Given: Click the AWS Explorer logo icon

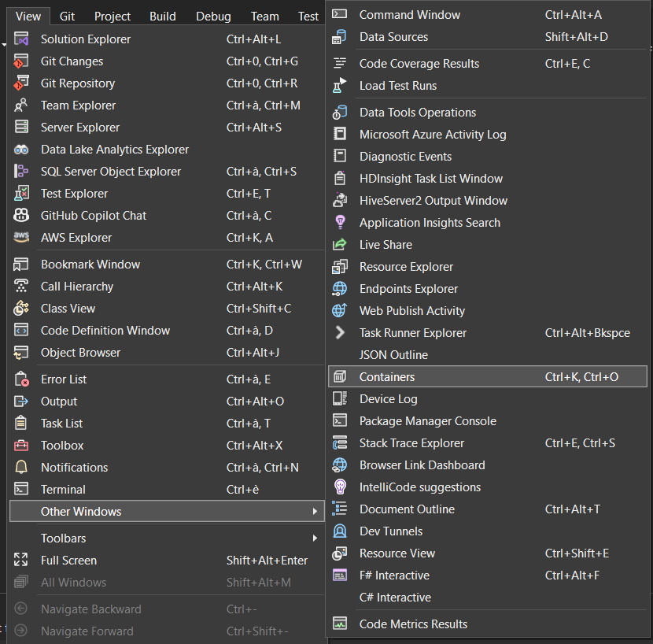Looking at the screenshot, I should [21, 237].
